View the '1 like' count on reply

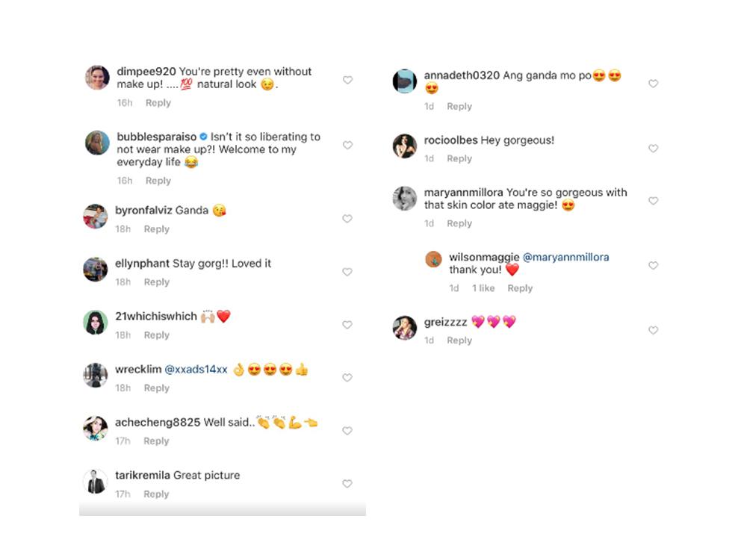(483, 288)
